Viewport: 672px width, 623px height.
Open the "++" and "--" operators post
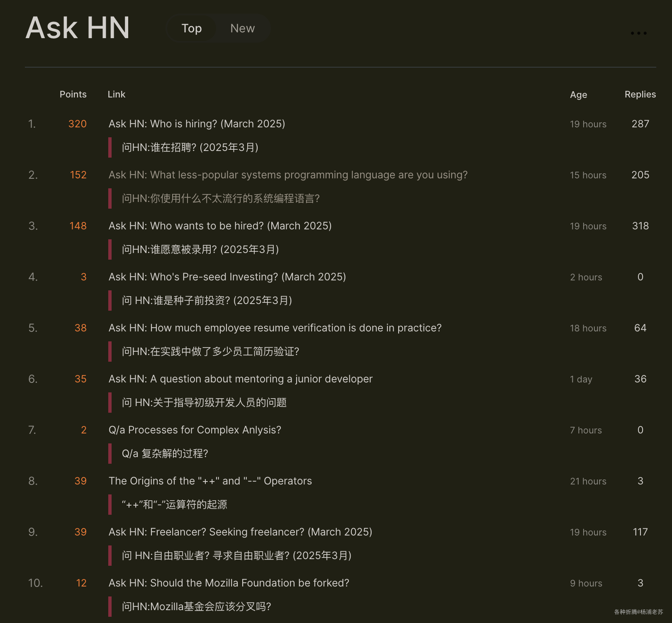210,481
